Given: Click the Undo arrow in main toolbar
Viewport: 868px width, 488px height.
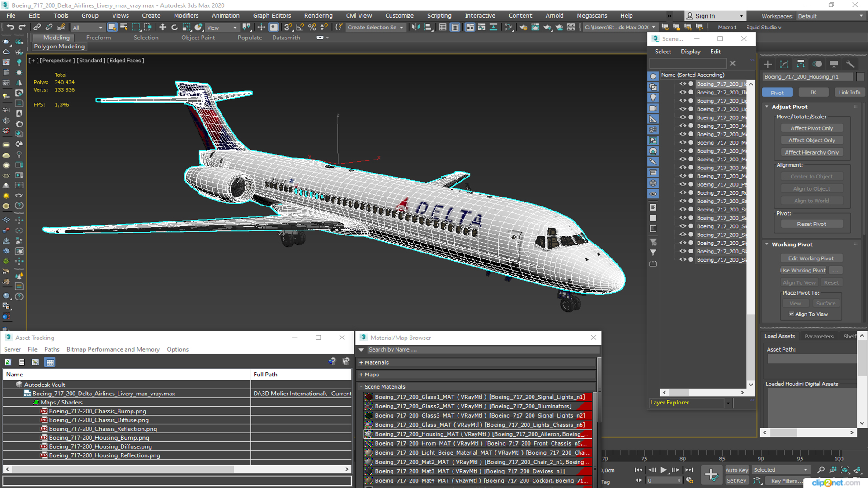Looking at the screenshot, I should click(10, 27).
